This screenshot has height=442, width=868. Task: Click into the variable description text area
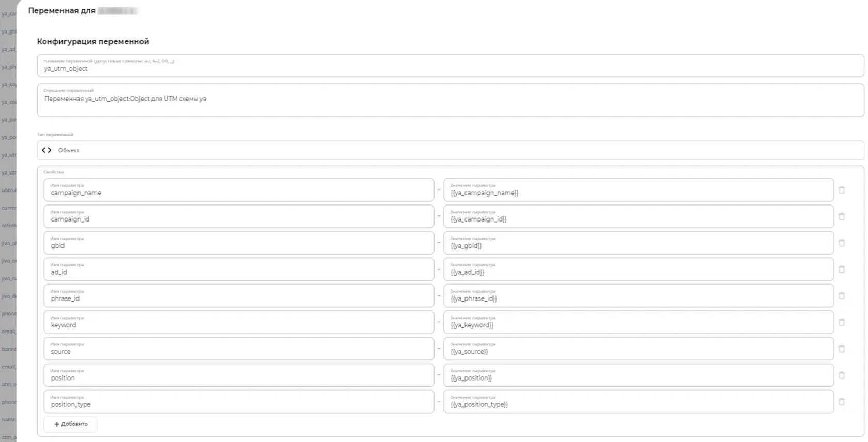pos(450,100)
